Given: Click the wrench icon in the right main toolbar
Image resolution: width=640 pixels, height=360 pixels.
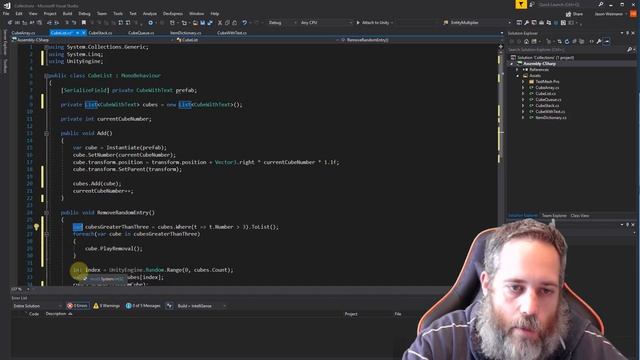Looking at the screenshot, I should pos(527,23).
